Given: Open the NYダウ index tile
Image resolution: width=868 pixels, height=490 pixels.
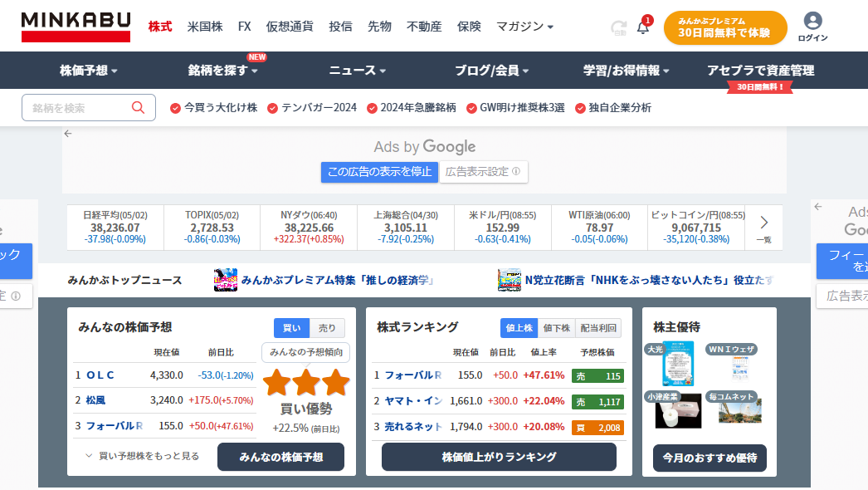Looking at the screenshot, I should 309,228.
